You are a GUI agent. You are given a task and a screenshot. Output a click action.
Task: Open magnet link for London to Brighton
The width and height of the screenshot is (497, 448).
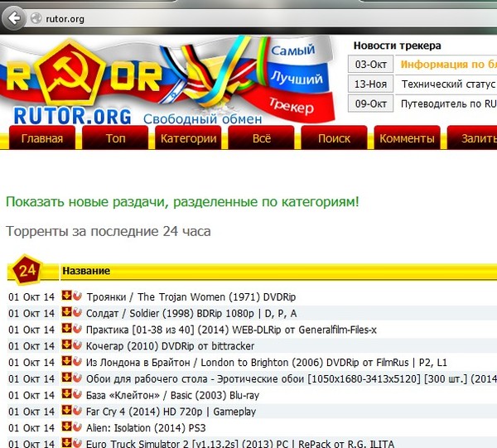pos(77,362)
